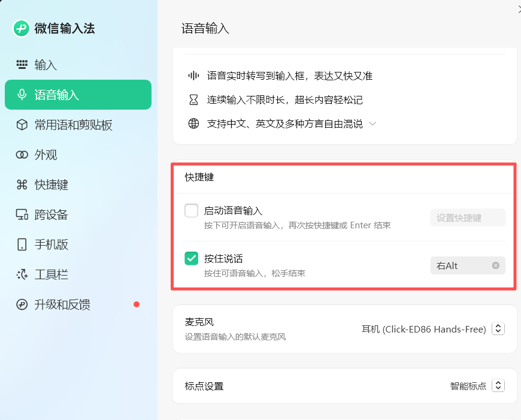The height and width of the screenshot is (420, 521).
Task: Click the red notification dot on 升级和反馈
Action: tap(136, 304)
